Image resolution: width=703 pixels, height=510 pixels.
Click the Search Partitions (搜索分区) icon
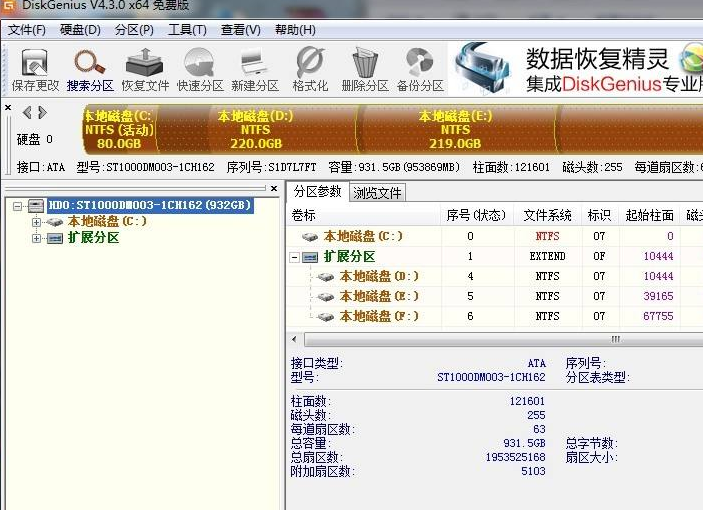(x=90, y=69)
